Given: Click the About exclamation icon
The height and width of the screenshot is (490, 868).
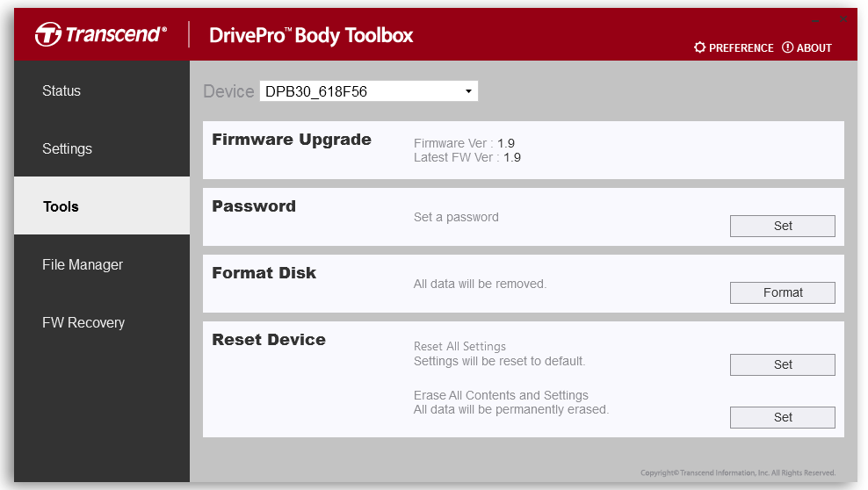Looking at the screenshot, I should [787, 47].
